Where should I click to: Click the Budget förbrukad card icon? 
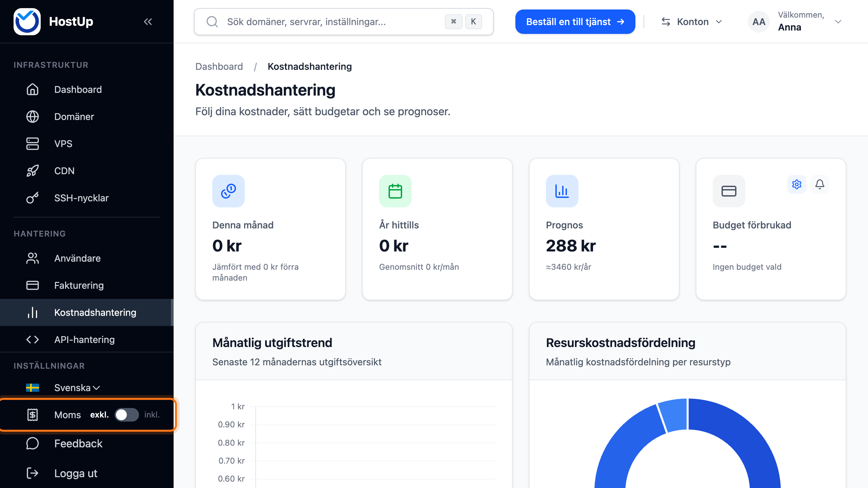click(729, 191)
